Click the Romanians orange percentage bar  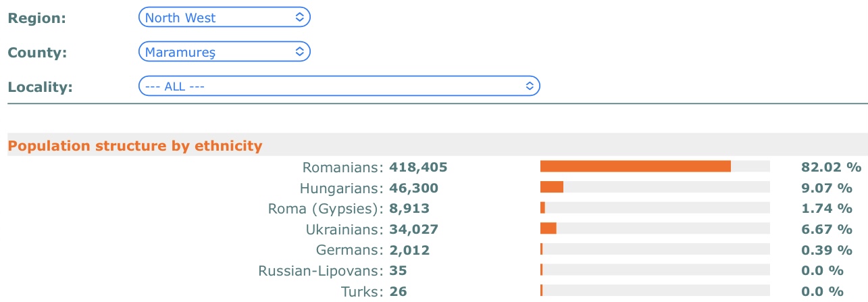[636, 166]
